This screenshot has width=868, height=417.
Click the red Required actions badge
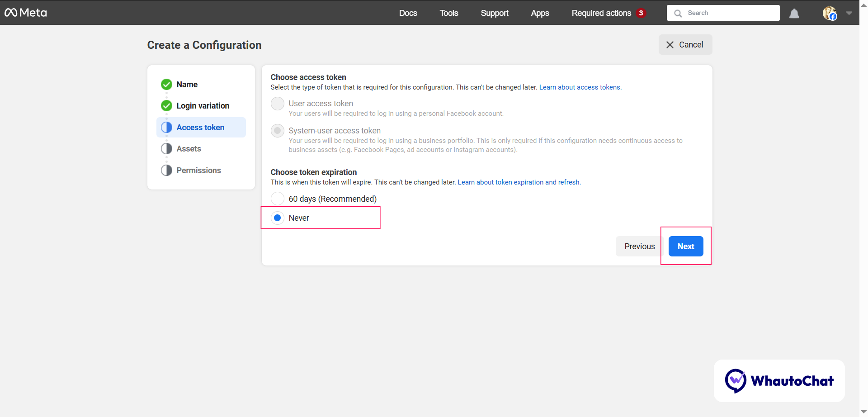pos(641,13)
